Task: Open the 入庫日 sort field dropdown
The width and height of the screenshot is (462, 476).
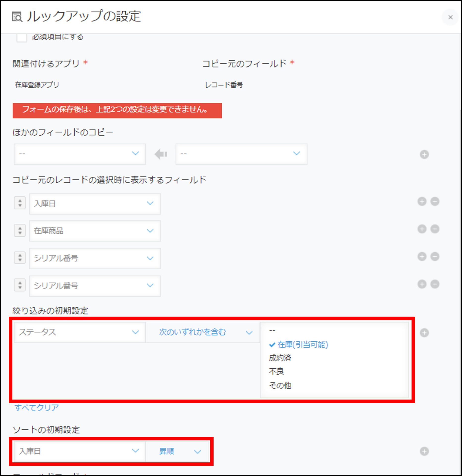Action: pyautogui.click(x=80, y=451)
